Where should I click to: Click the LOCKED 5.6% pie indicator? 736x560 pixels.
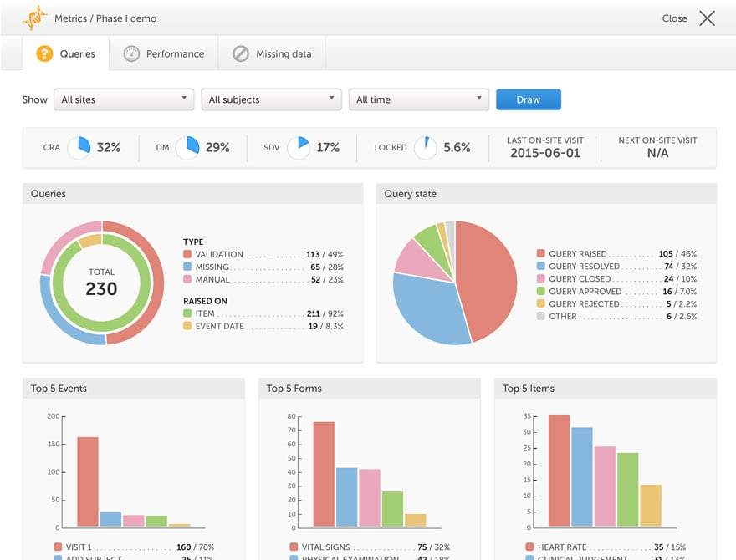[425, 147]
